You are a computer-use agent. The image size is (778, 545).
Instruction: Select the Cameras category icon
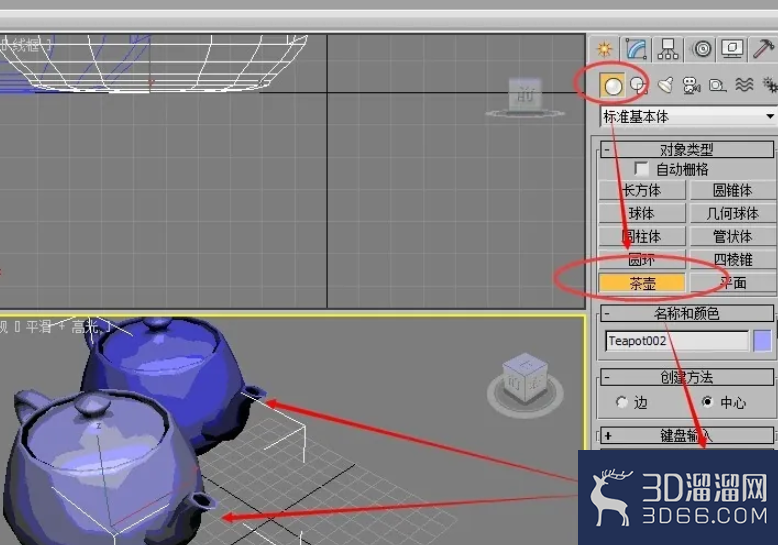click(691, 85)
